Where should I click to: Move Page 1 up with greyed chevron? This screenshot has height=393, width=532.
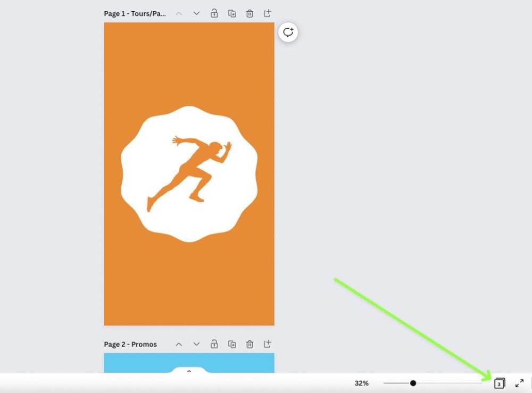coord(179,14)
